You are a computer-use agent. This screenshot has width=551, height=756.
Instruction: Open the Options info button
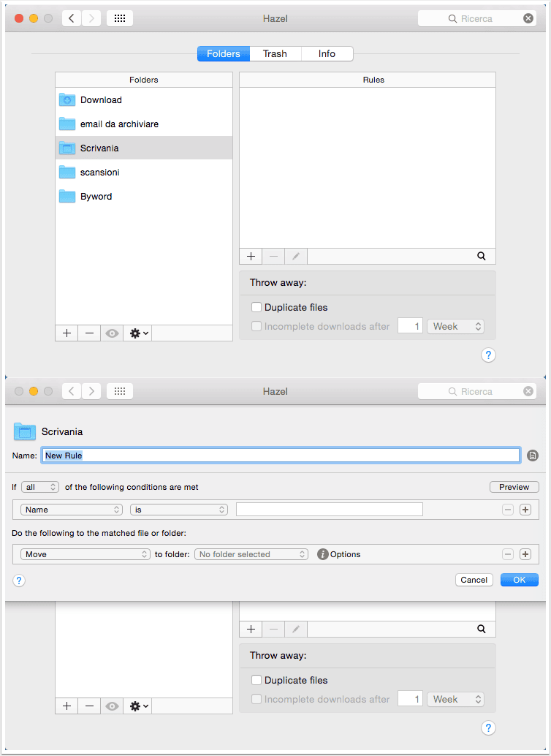(322, 554)
